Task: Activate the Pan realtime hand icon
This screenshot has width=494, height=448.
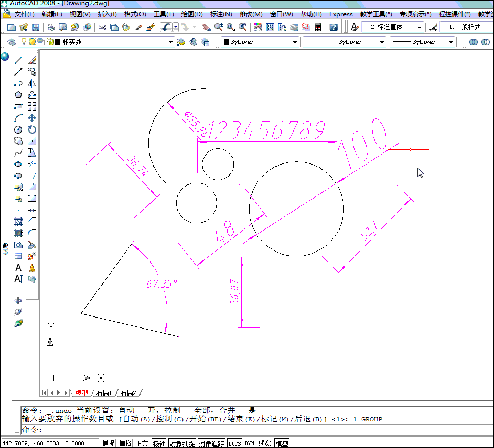Action: coord(207,27)
